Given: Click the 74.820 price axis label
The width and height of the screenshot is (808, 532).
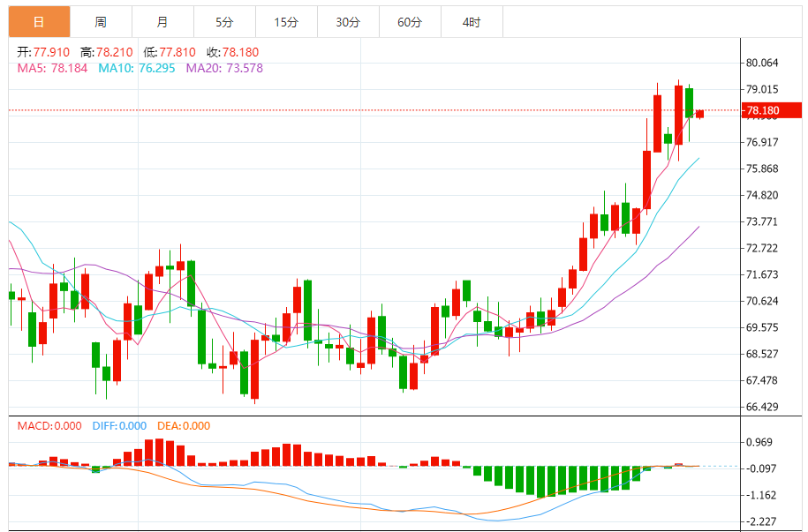Looking at the screenshot, I should pos(762,195).
